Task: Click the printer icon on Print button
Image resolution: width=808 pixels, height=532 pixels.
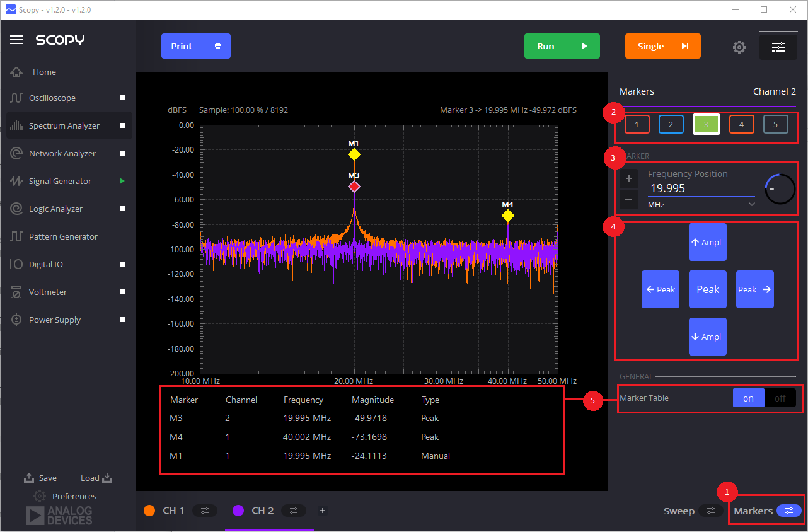Action: (218, 46)
